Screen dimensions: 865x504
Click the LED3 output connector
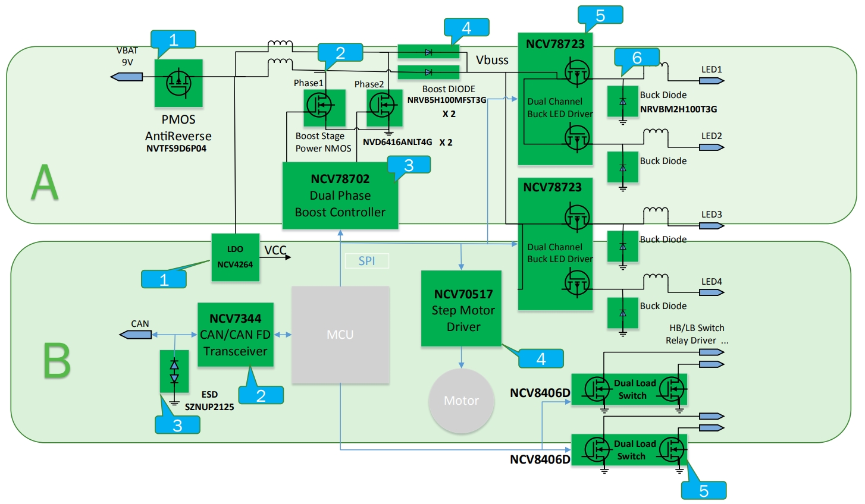click(x=712, y=226)
